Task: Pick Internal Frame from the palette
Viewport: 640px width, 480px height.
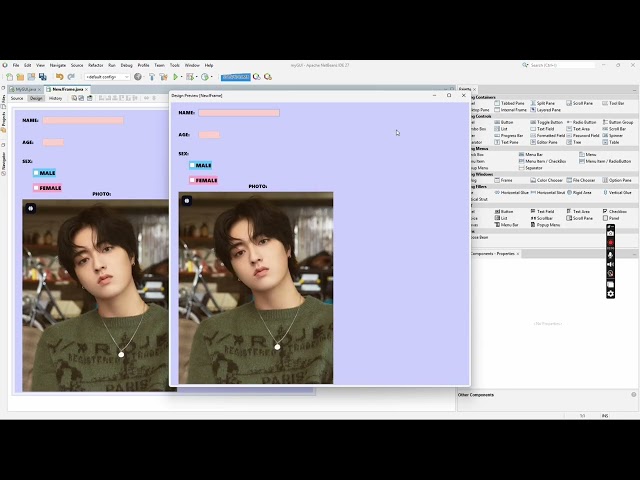Action: point(510,110)
